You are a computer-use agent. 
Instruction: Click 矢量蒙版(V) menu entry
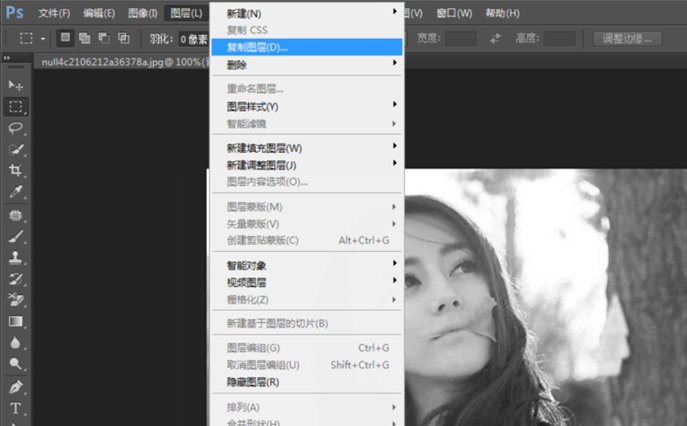[307, 224]
